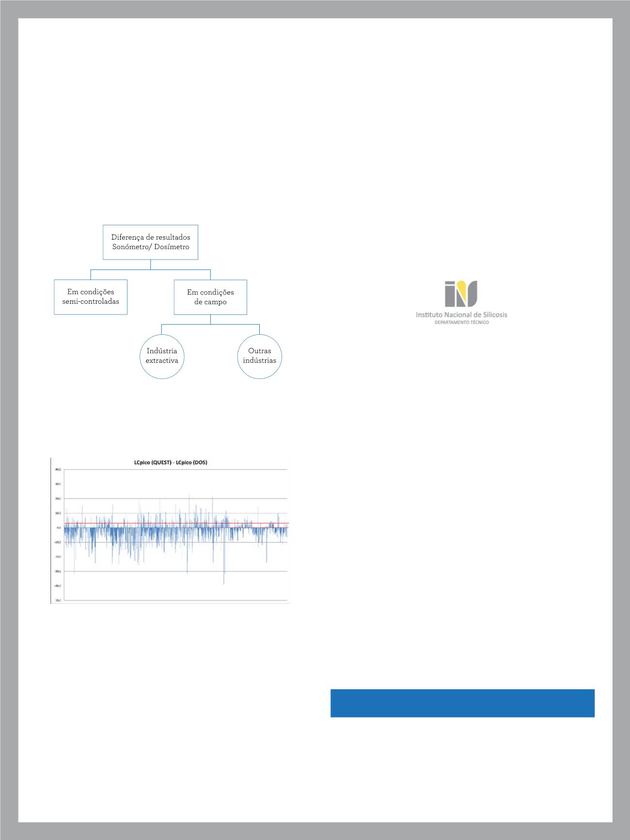Screen dimensions: 630x840
Task: Click the 'Em condições de campo' box
Action: (x=210, y=297)
